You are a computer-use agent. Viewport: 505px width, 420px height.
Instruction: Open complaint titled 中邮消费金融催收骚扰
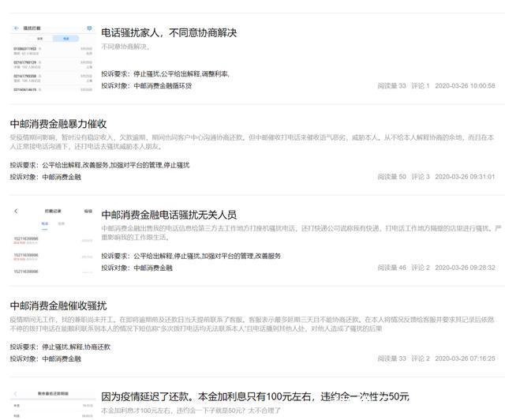58,306
